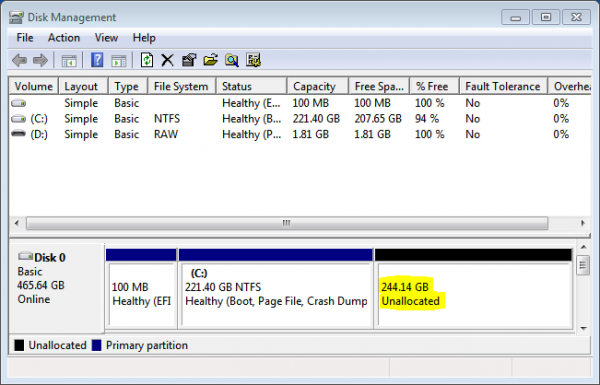The image size is (600, 385).
Task: Click the Overhea... column header
Action: (570, 86)
